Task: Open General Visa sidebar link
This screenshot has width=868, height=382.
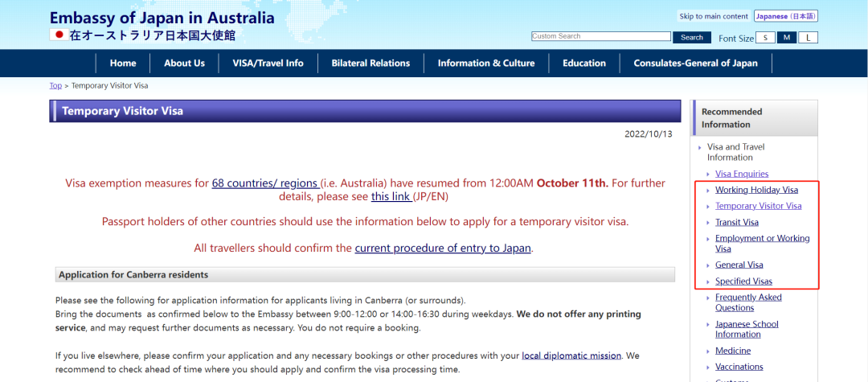Action: pos(739,265)
